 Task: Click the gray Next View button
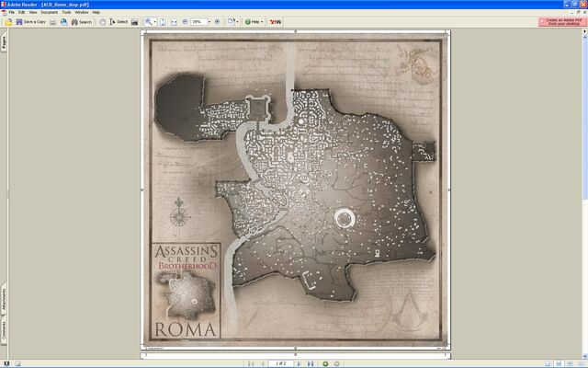336,363
